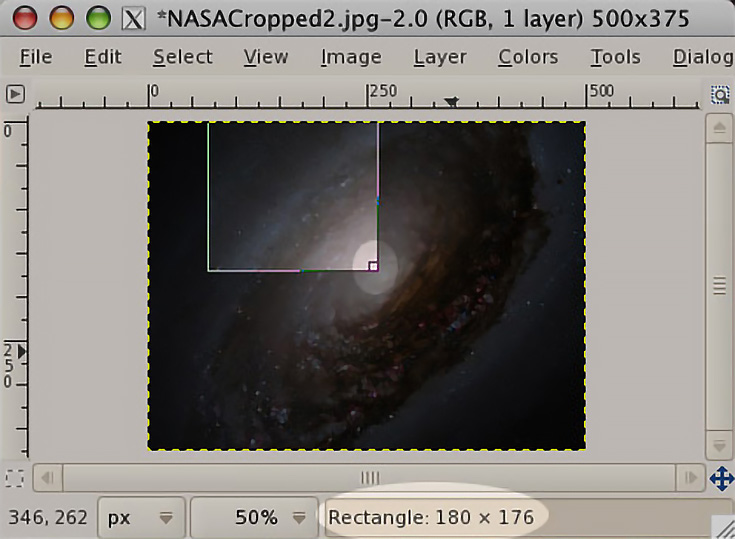The width and height of the screenshot is (735, 539).
Task: Open the navigation preview cross-arrow icon
Action: (721, 479)
